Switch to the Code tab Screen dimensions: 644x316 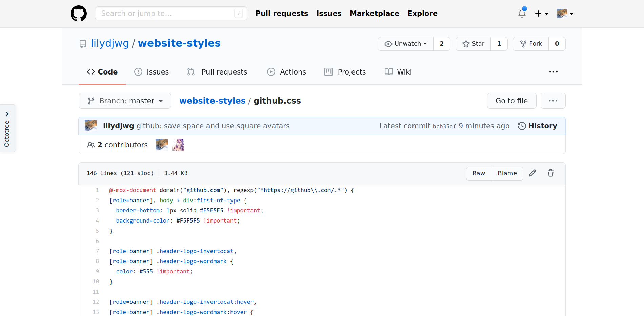[x=102, y=72]
